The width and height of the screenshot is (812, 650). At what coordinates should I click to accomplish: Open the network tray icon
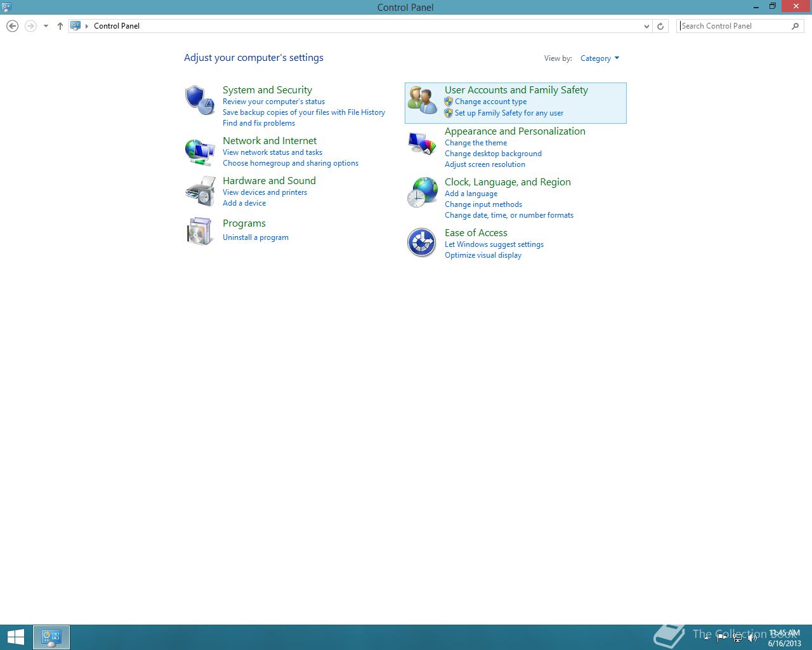pos(737,638)
